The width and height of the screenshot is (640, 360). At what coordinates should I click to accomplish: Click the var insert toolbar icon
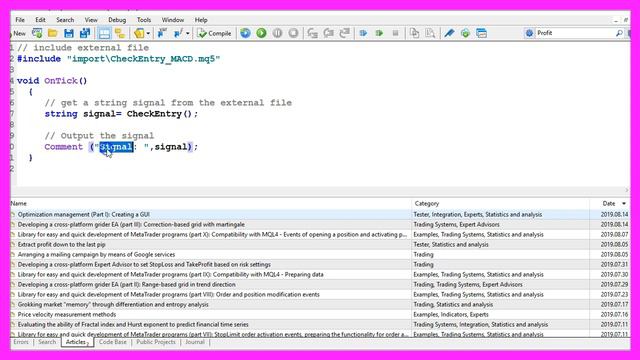click(162, 33)
